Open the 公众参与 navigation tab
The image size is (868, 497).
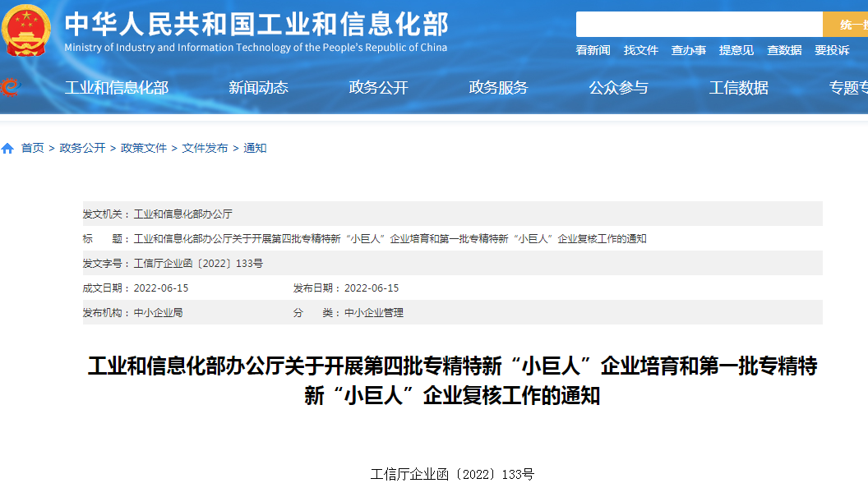618,87
